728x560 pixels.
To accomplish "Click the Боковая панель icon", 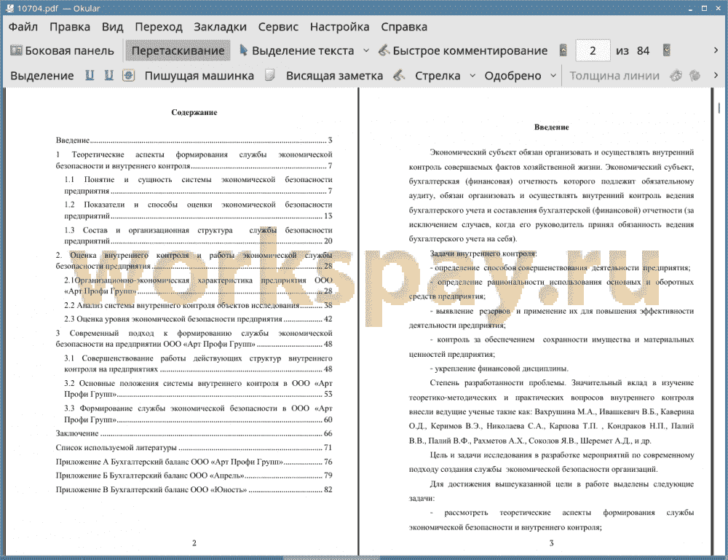I will point(16,50).
